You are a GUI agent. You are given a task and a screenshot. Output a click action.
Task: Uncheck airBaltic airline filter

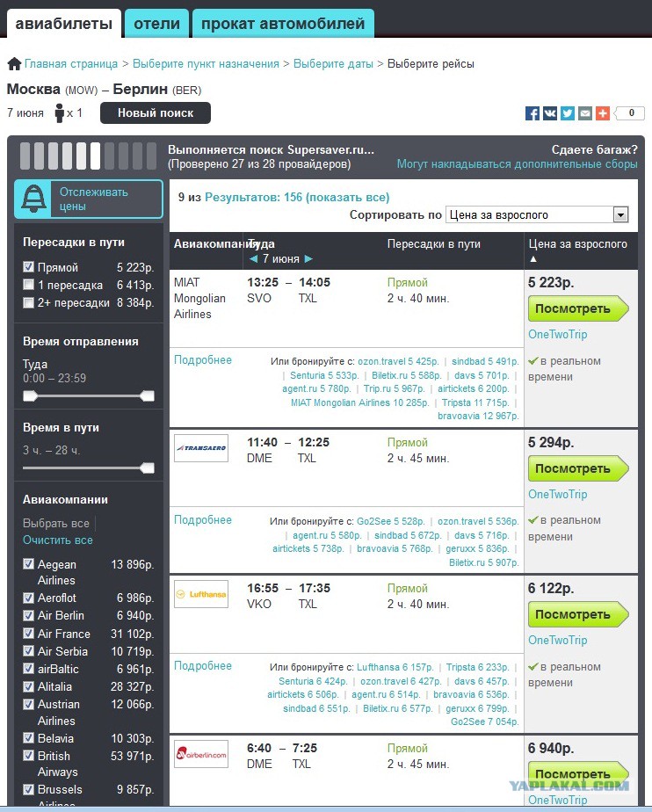click(x=29, y=668)
